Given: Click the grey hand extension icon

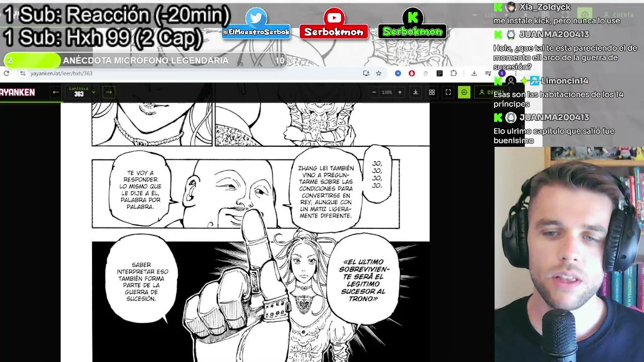Looking at the screenshot, I should tap(426, 73).
